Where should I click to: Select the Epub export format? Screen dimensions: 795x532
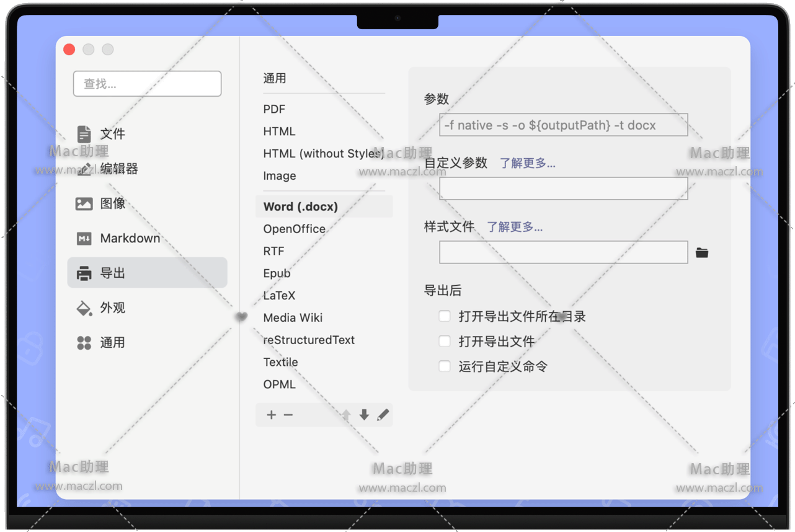click(x=277, y=273)
